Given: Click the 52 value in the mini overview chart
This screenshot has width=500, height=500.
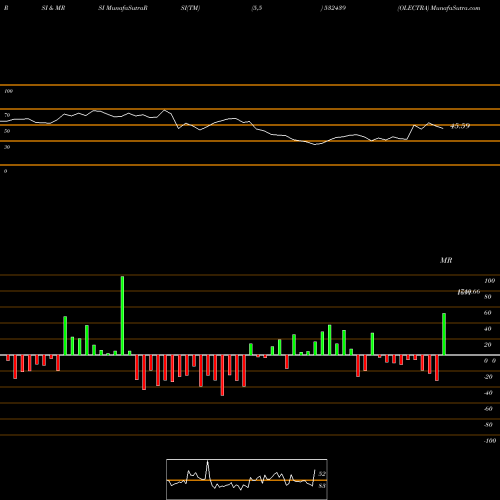Looking at the screenshot, I should pos(322,474).
